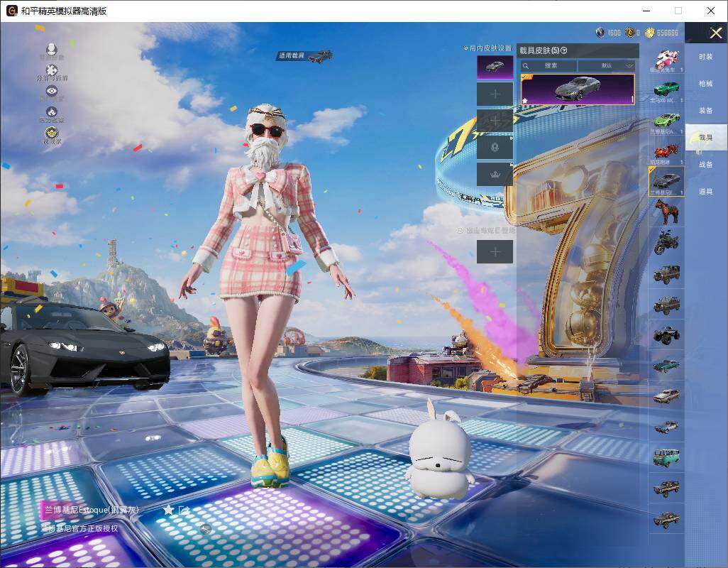Collapse the 局内皮肤设置 panel arrow
This screenshot has height=568, width=728.
coord(465,48)
